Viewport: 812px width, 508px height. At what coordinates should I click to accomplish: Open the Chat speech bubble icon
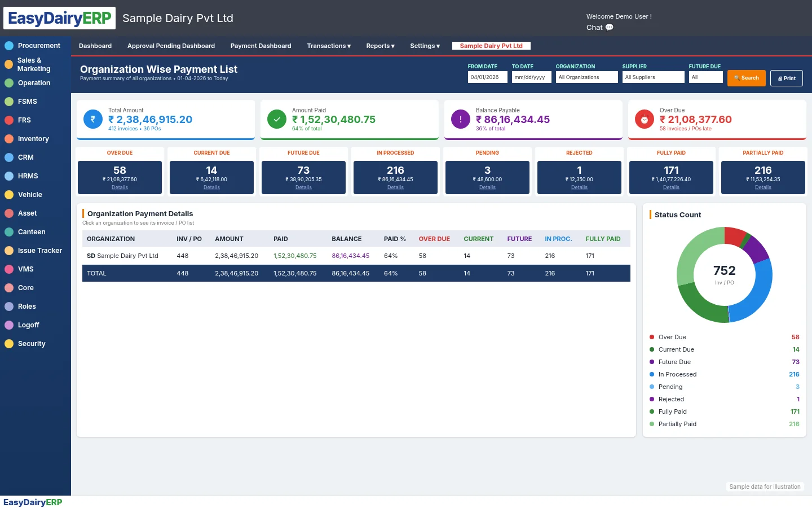(x=610, y=27)
